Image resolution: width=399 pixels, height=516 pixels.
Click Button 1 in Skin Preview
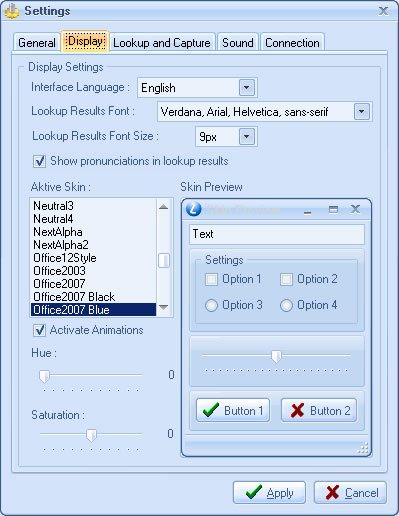[x=233, y=410]
